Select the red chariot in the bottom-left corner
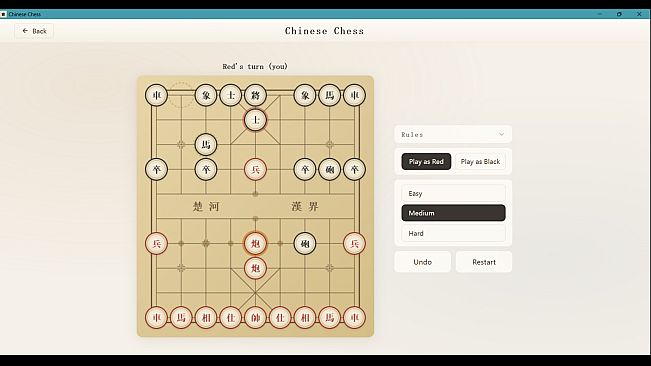 (157, 317)
